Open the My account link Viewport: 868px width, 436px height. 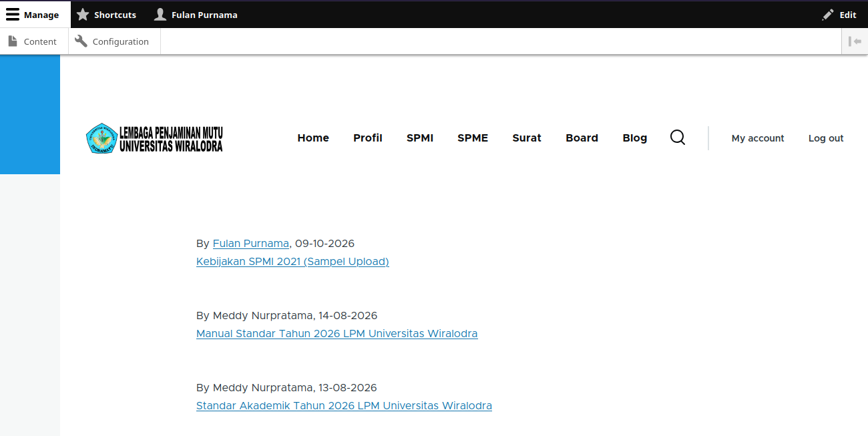click(x=758, y=138)
